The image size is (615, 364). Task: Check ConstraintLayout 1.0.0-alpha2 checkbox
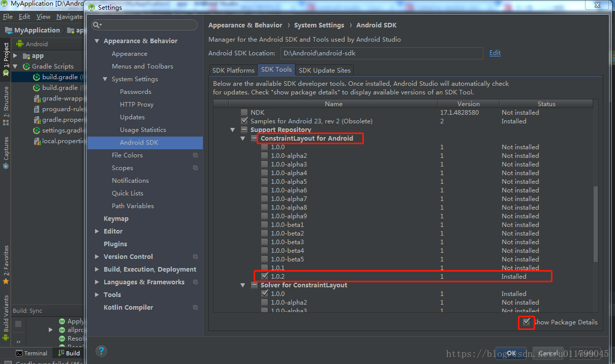point(265,156)
